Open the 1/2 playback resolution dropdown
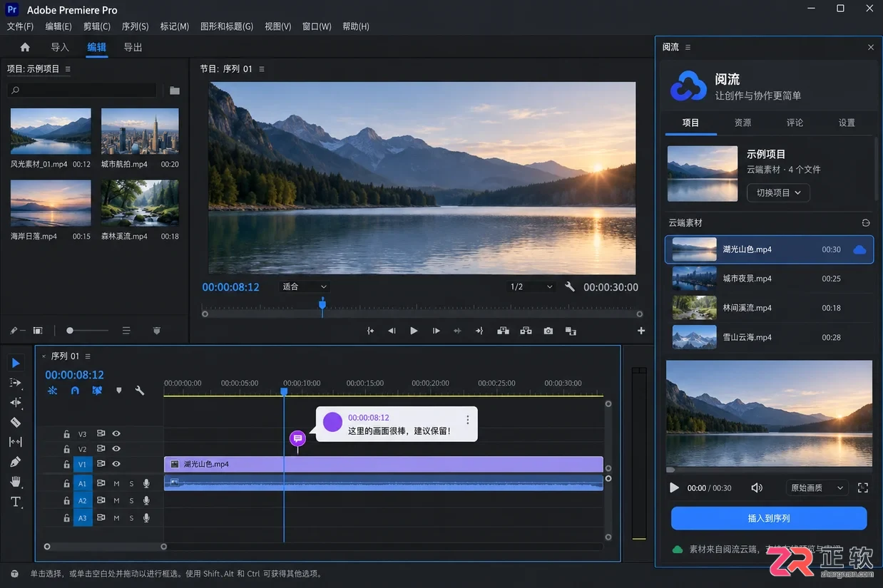This screenshot has height=588, width=883. click(531, 287)
